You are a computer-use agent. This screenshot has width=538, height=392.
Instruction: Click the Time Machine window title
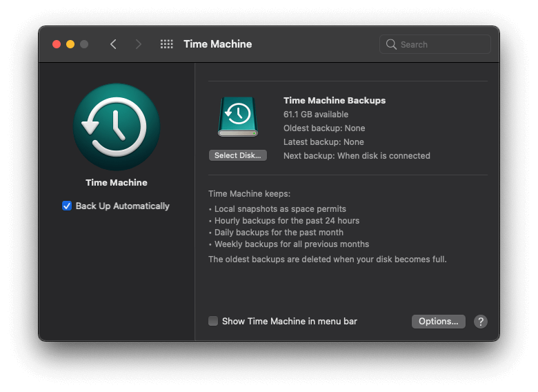[218, 44]
